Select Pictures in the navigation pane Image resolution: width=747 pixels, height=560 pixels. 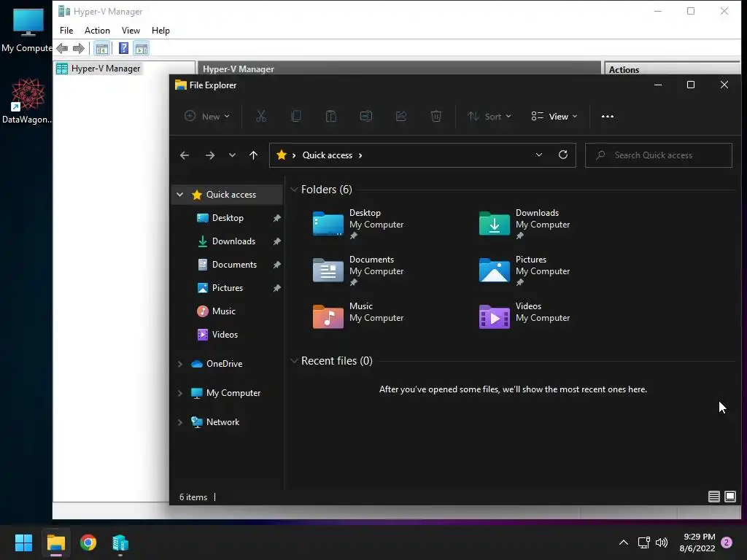click(228, 287)
